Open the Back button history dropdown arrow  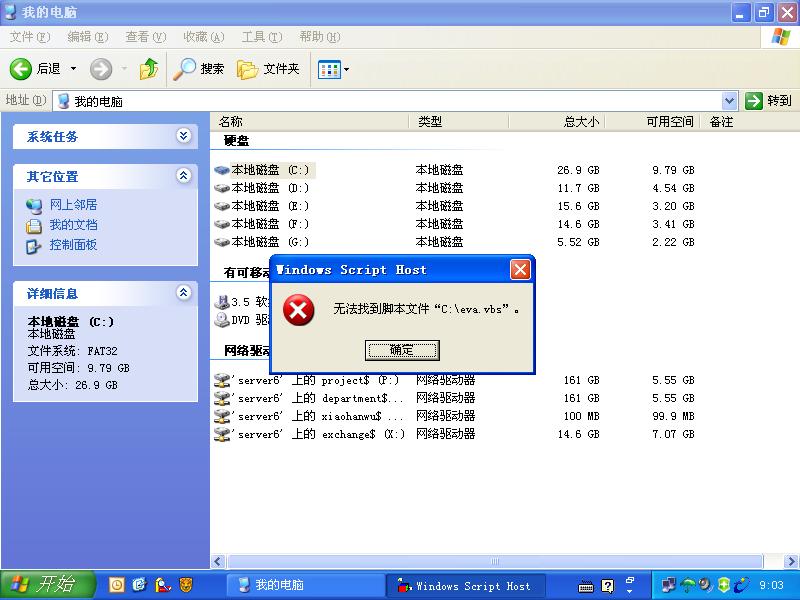[x=73, y=69]
